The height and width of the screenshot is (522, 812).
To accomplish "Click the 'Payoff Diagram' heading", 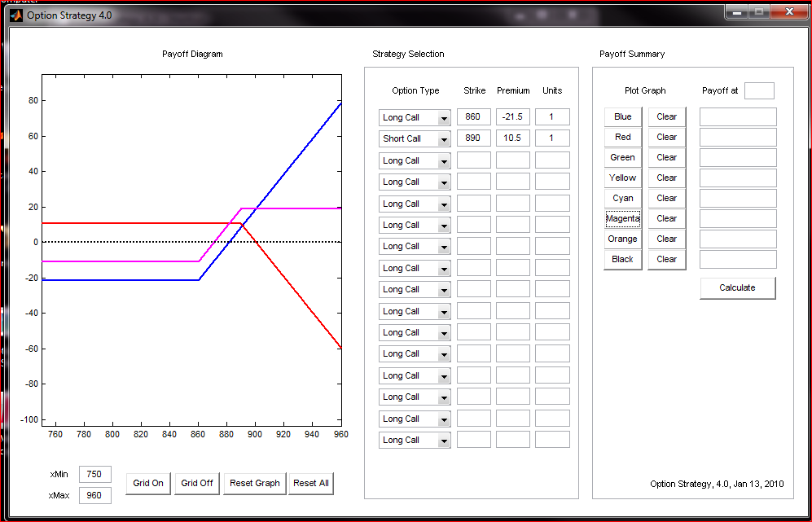I will point(192,54).
